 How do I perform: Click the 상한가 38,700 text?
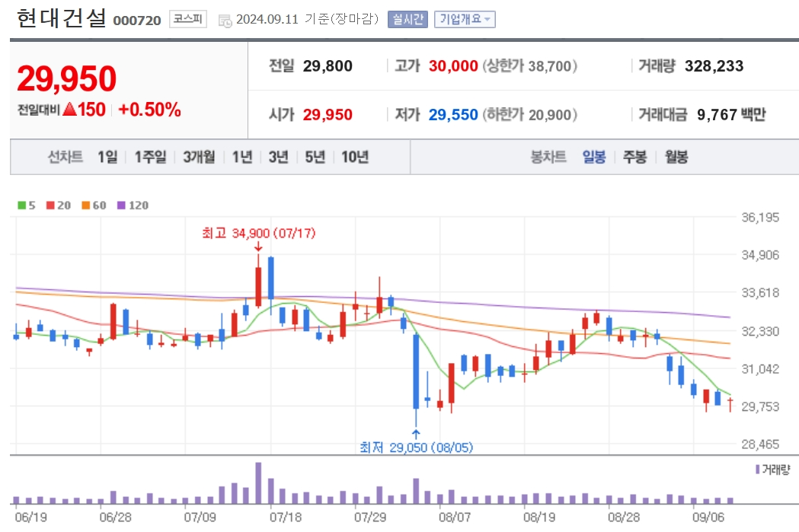point(530,65)
